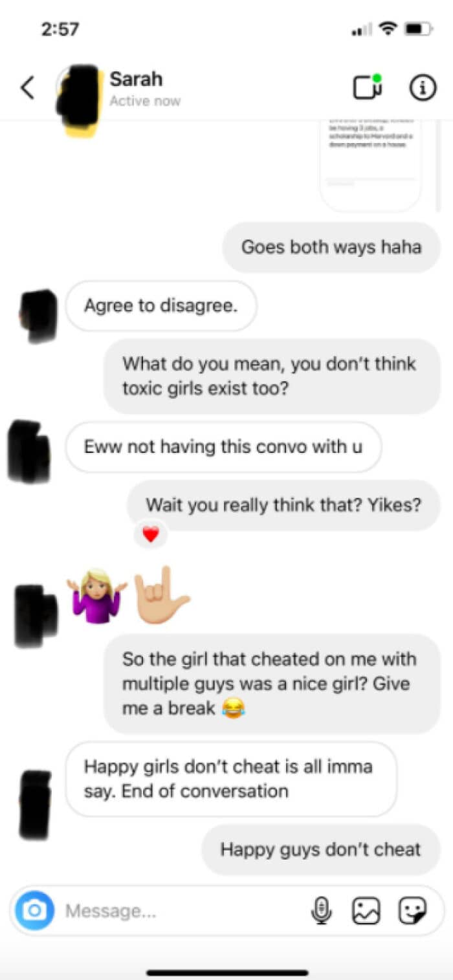Start a video call with Sarah
453x980 pixels.
(367, 87)
